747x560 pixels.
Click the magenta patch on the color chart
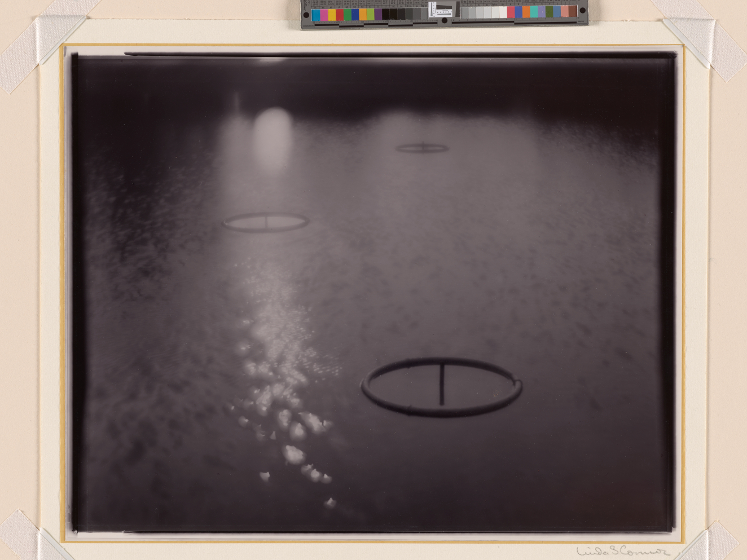[x=324, y=15]
